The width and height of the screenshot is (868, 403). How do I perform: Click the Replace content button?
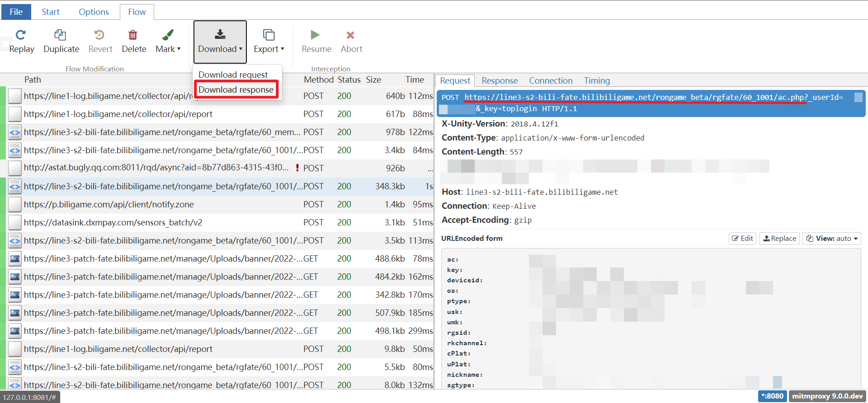779,239
